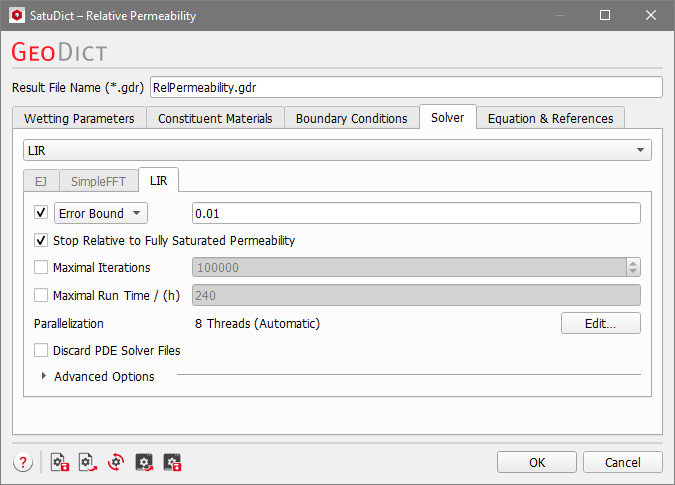Load settings from file (document gear with arrow)
This screenshot has height=485, width=675.
(88, 463)
